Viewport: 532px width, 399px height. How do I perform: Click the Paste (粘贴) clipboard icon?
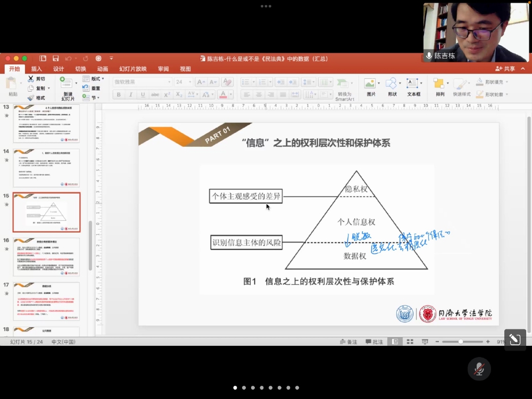(12, 83)
